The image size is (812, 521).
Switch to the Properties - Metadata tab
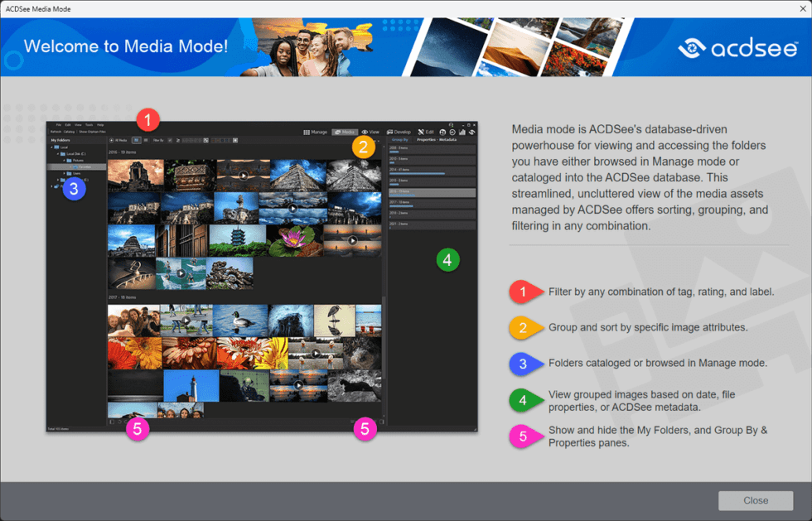pos(436,140)
